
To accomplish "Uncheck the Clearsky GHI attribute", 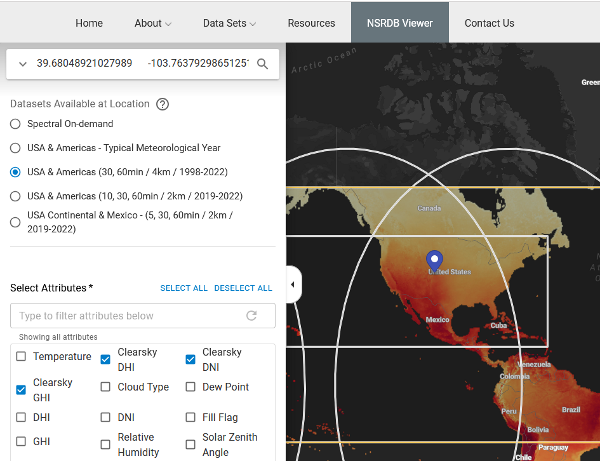I will (21, 390).
